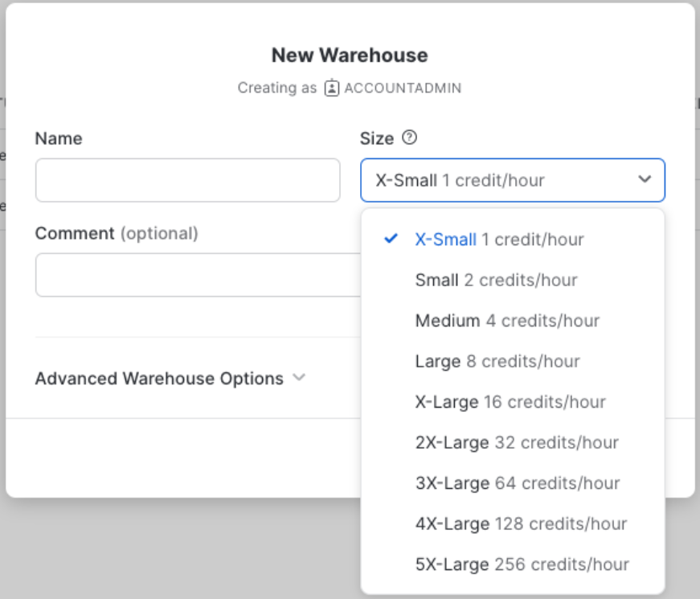Click the help icon next to Size
Image resolution: width=700 pixels, height=599 pixels.
coord(409,138)
